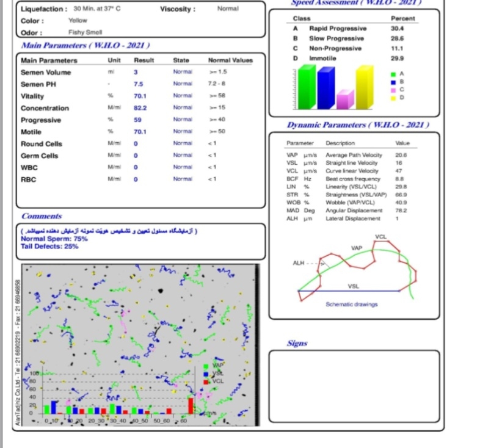The image size is (480, 448).
Task: Click the normal value '>= 58' for Vitality
Action: coord(217,95)
